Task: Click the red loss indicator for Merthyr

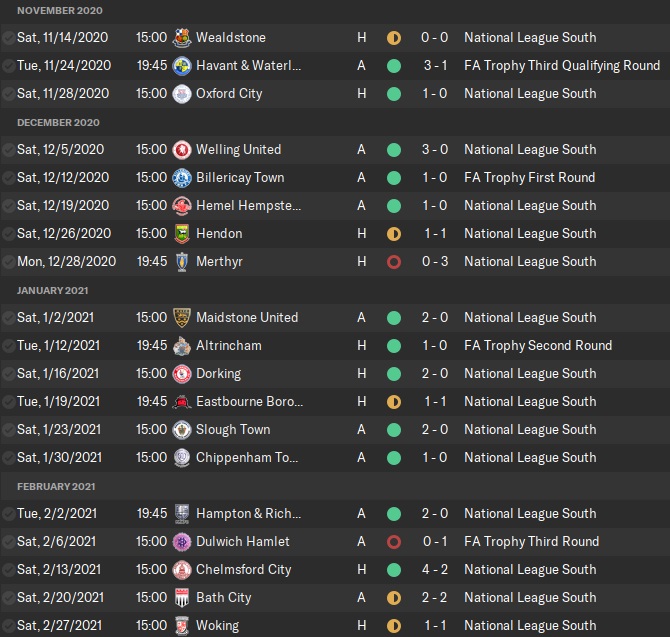Action: pos(394,262)
